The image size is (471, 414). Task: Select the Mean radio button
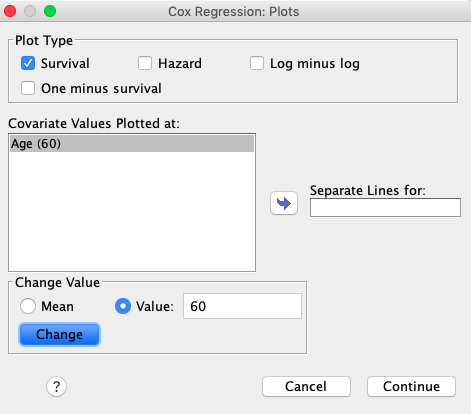pyautogui.click(x=28, y=306)
